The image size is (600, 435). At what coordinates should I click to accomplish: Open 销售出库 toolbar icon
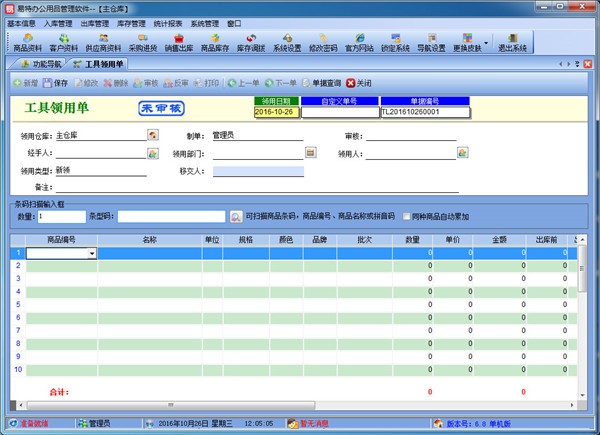click(179, 41)
